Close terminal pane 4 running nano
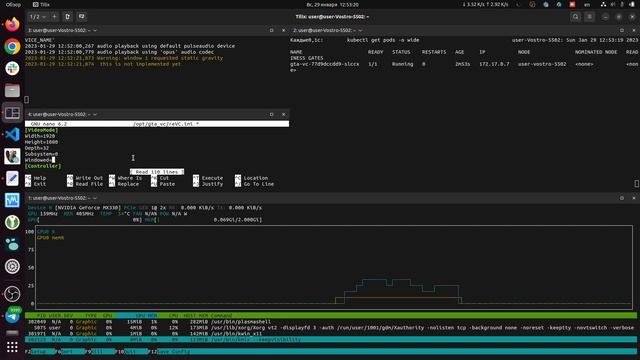Screen dimensions: 640x360 tap(284, 114)
